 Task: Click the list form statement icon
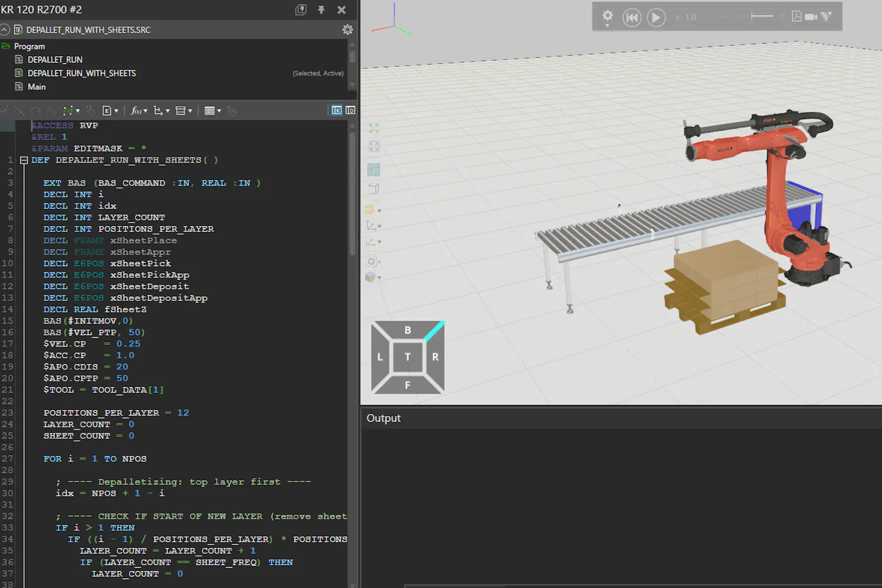pos(209,111)
